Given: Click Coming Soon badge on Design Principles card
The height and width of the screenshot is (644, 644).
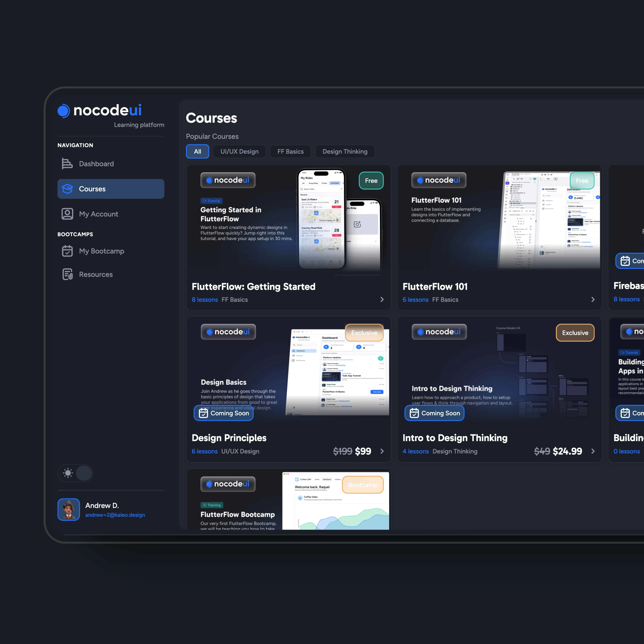Looking at the screenshot, I should (224, 413).
